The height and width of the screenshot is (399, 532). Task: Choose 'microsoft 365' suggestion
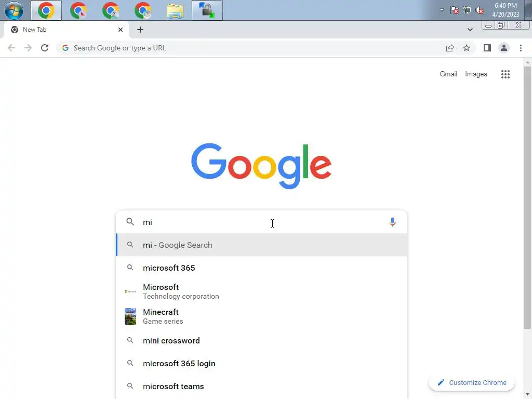coord(262,268)
